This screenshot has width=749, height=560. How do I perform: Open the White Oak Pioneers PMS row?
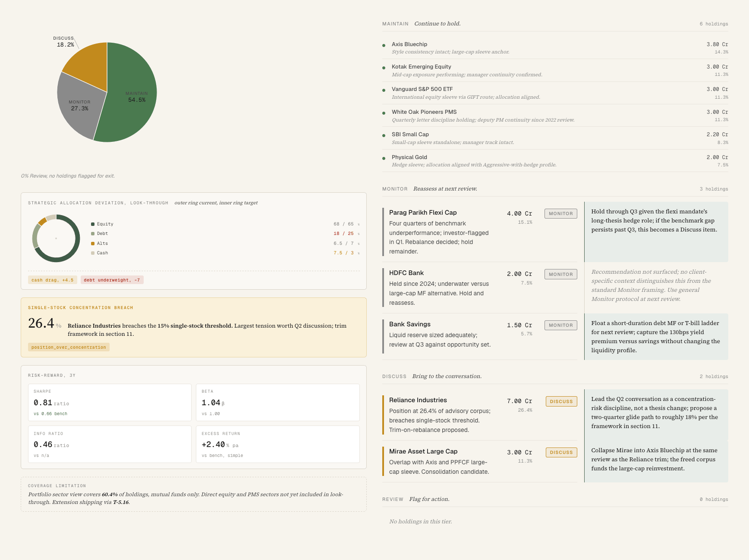point(555,116)
